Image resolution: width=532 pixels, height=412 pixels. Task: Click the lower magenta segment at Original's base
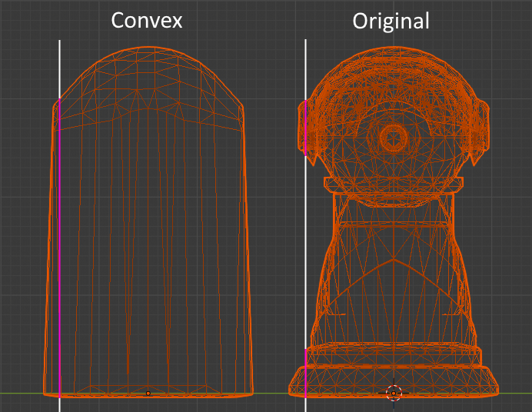coord(306,372)
